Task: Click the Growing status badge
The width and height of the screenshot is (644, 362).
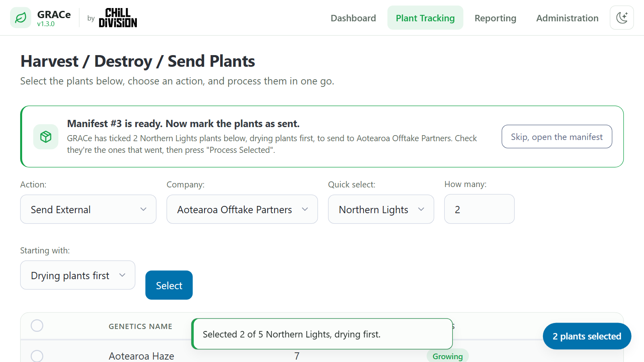Action: pos(448,356)
